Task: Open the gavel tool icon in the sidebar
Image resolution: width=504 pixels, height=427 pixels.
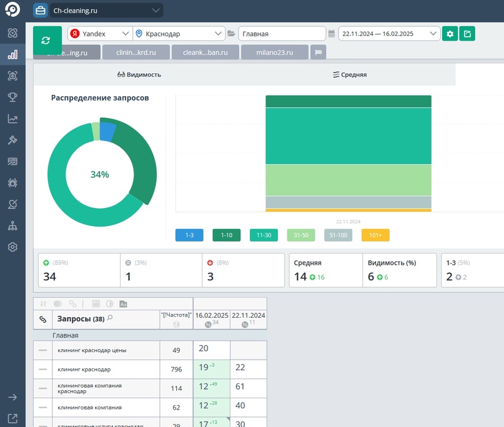Action: pos(12,140)
